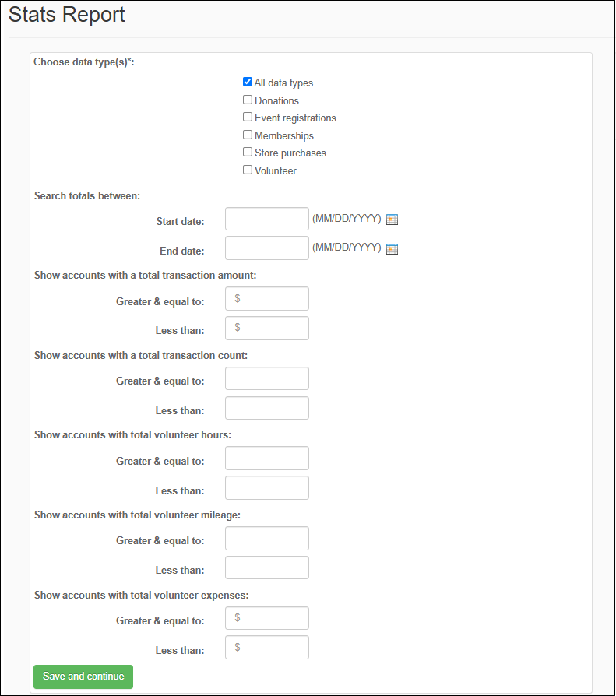This screenshot has height=696, width=616.
Task: Tick the Memberships checkbox
Action: pos(248,135)
